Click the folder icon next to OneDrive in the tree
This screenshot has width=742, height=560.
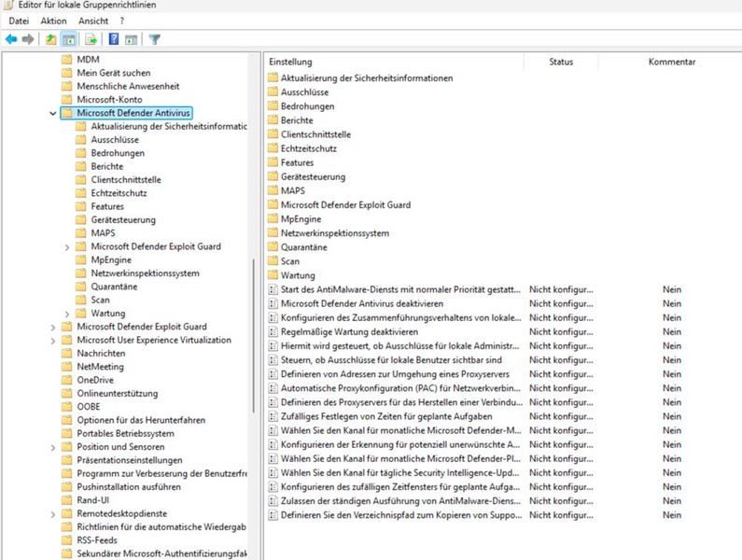[67, 380]
